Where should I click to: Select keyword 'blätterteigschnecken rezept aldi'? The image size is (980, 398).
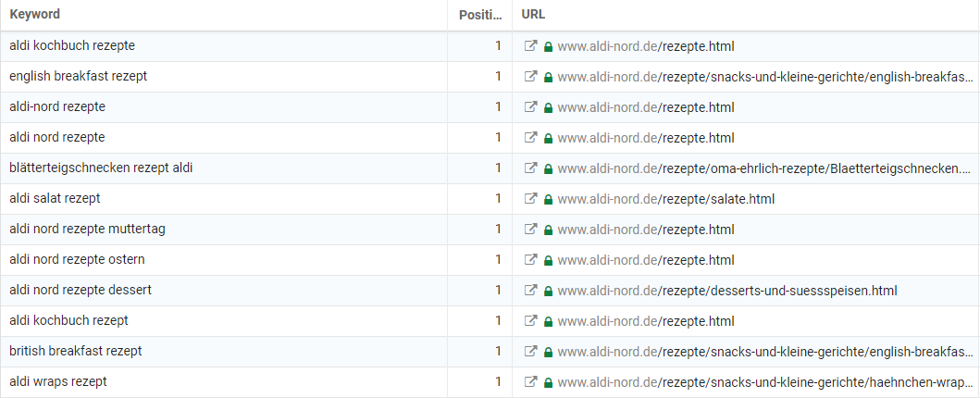tap(101, 168)
